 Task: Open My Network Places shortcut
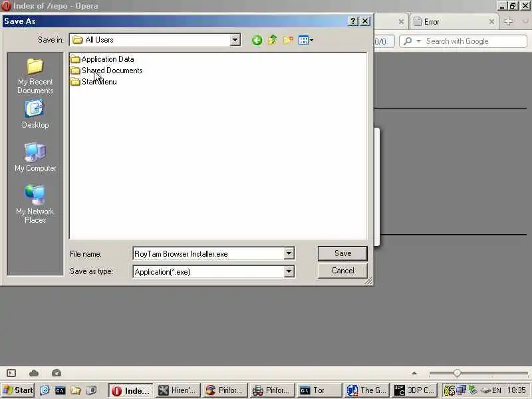coord(35,204)
